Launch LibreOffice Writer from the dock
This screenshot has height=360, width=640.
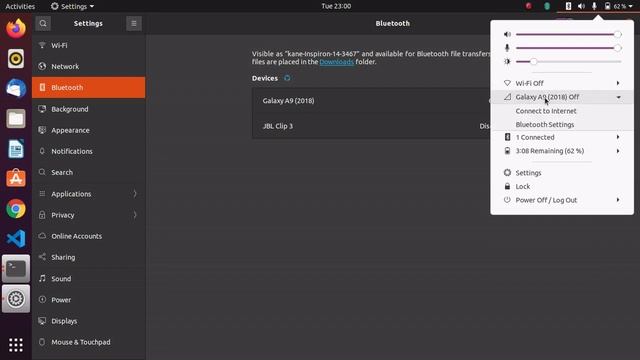(x=16, y=149)
